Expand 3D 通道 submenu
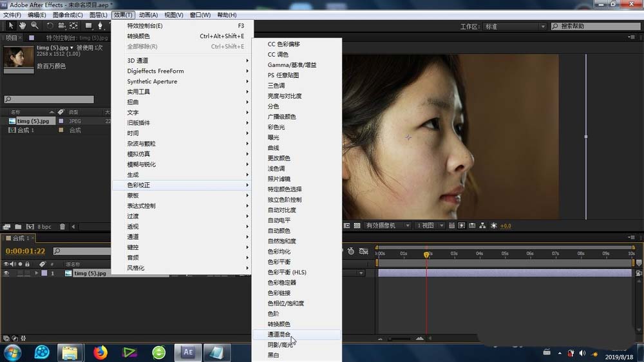Viewport: 644px width, 362px height. point(183,61)
